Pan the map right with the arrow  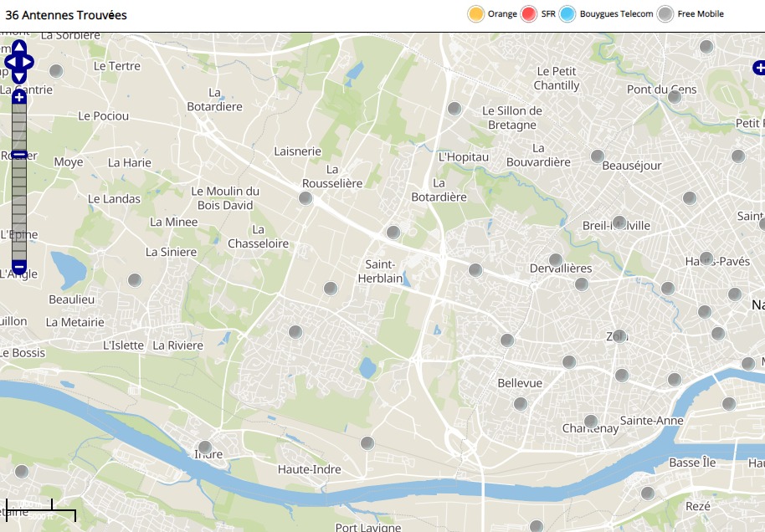28,62
